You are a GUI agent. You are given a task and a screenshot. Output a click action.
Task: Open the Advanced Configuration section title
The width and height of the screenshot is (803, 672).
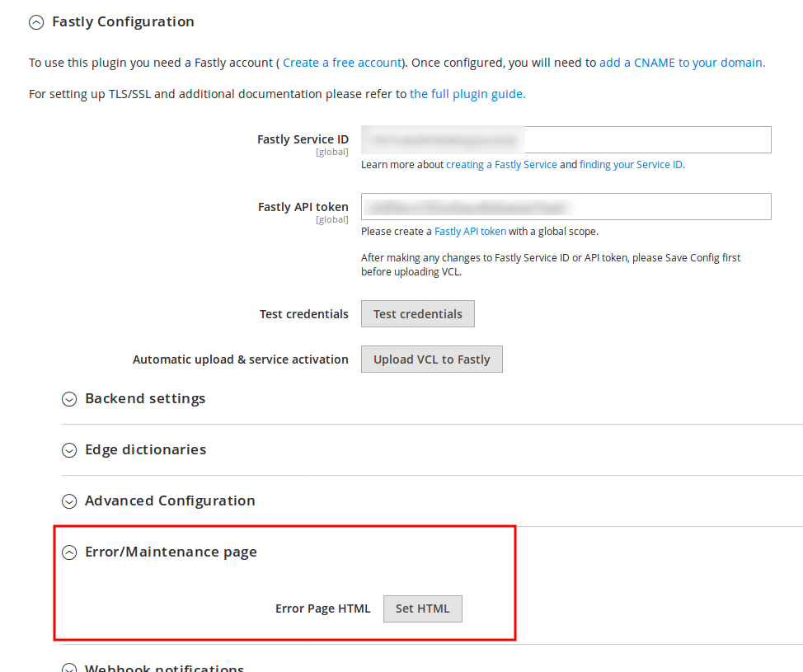pyautogui.click(x=170, y=501)
